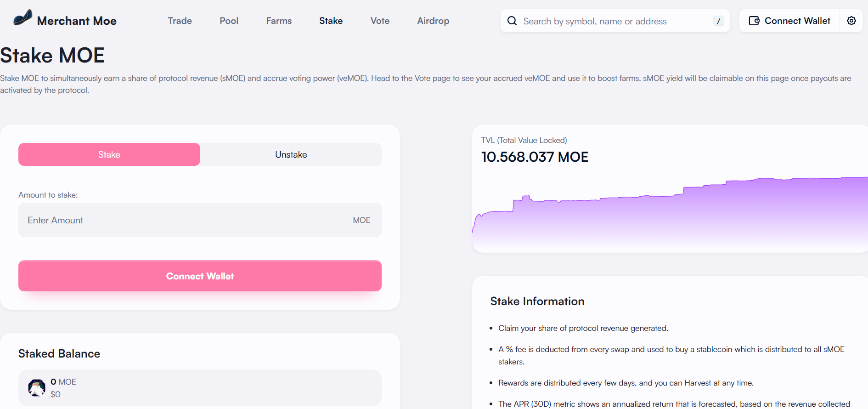The height and width of the screenshot is (409, 868).
Task: Click the slash shortcut key badge
Action: pos(718,21)
